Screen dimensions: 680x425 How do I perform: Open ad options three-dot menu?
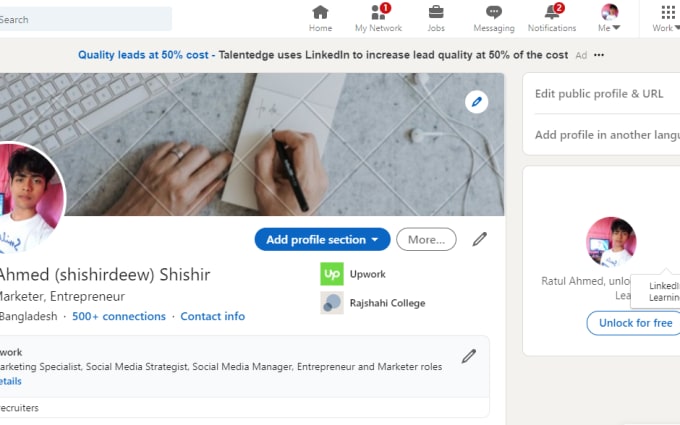tap(599, 55)
